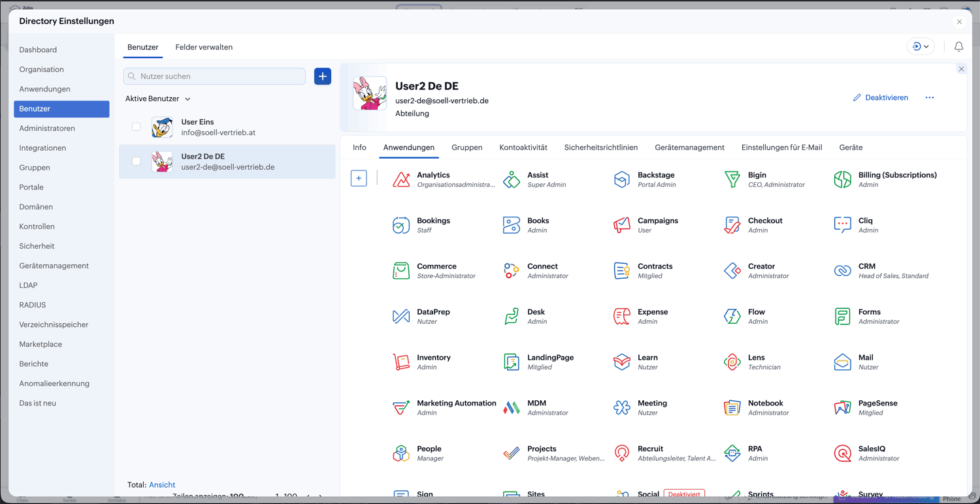Select the Books app icon

coord(512,225)
